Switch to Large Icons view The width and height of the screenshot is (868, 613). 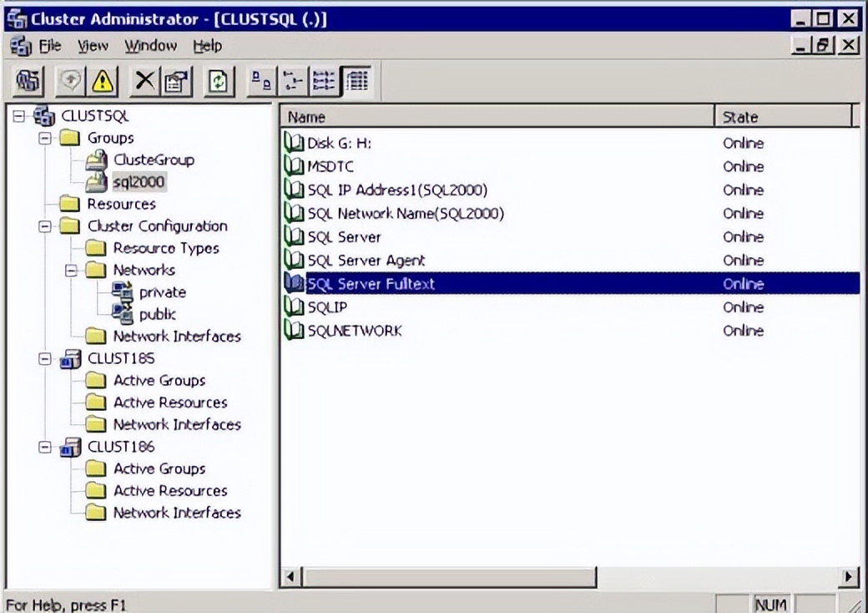pyautogui.click(x=261, y=81)
